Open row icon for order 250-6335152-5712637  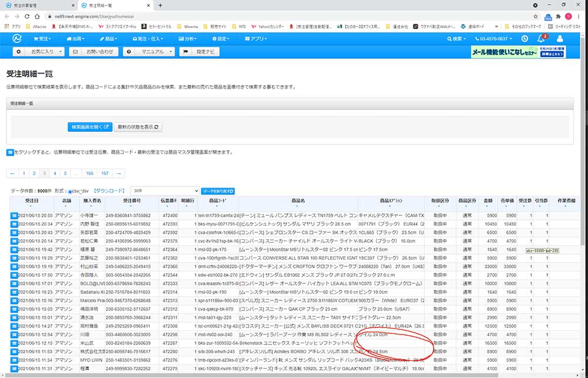14,309
